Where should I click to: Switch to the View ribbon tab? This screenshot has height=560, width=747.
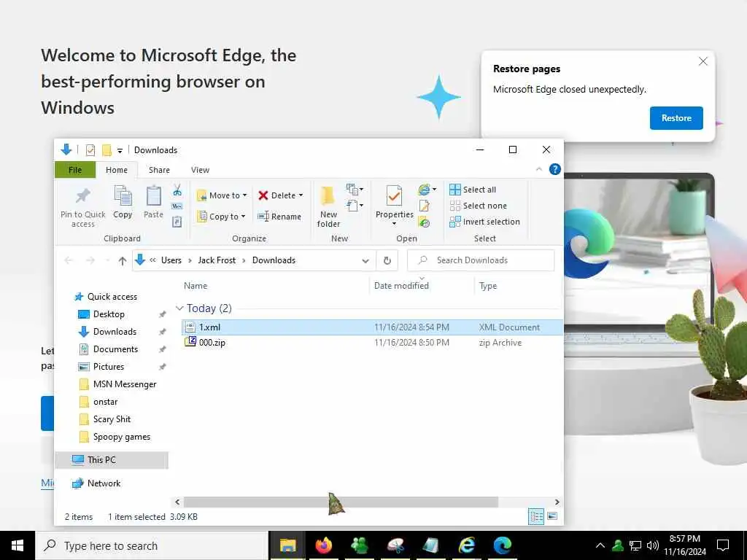click(x=200, y=170)
